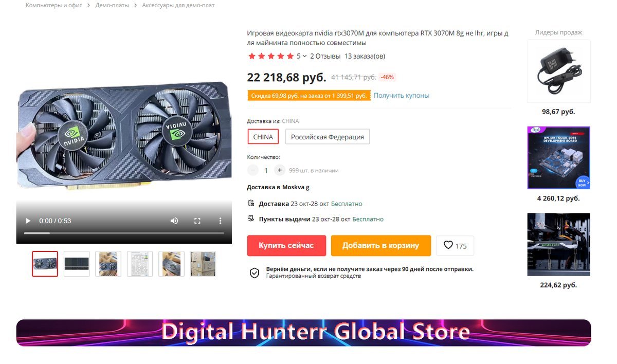Increase quantity with the plus button
Viewport: 617px width, 364px height.
279,170
